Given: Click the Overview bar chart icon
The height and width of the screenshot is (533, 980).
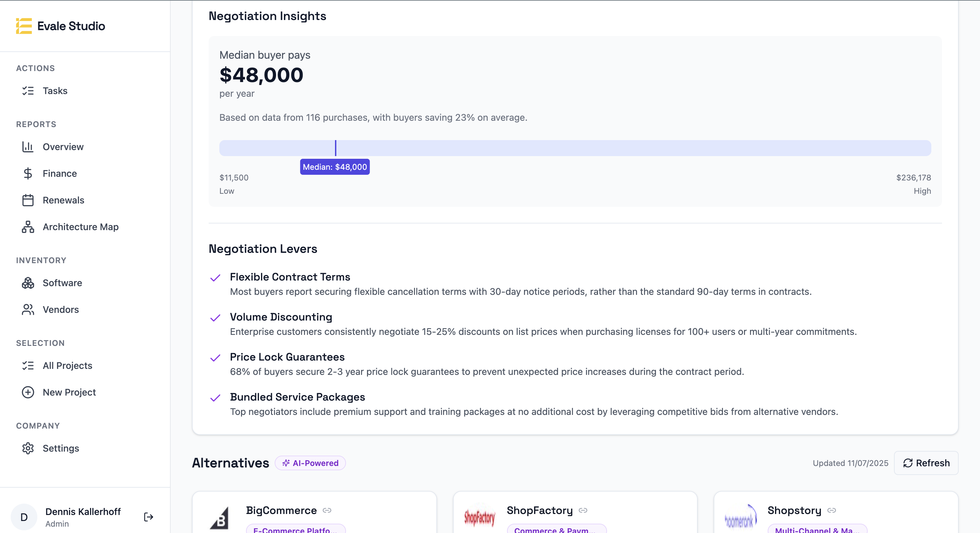Looking at the screenshot, I should click(28, 147).
